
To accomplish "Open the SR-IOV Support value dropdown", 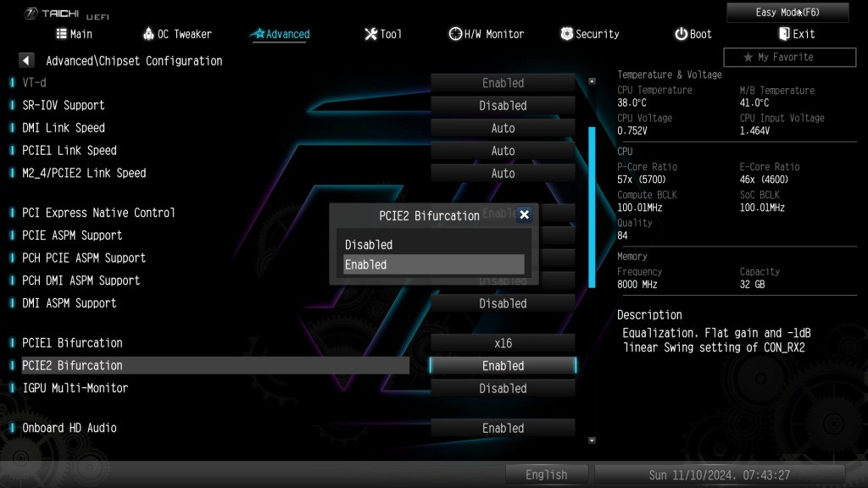I will point(503,106).
